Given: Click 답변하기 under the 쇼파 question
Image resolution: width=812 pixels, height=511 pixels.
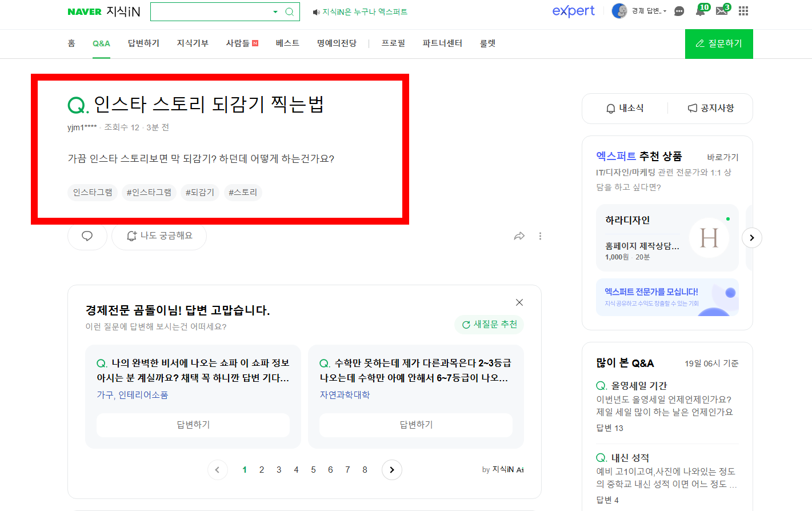Looking at the screenshot, I should coord(193,425).
